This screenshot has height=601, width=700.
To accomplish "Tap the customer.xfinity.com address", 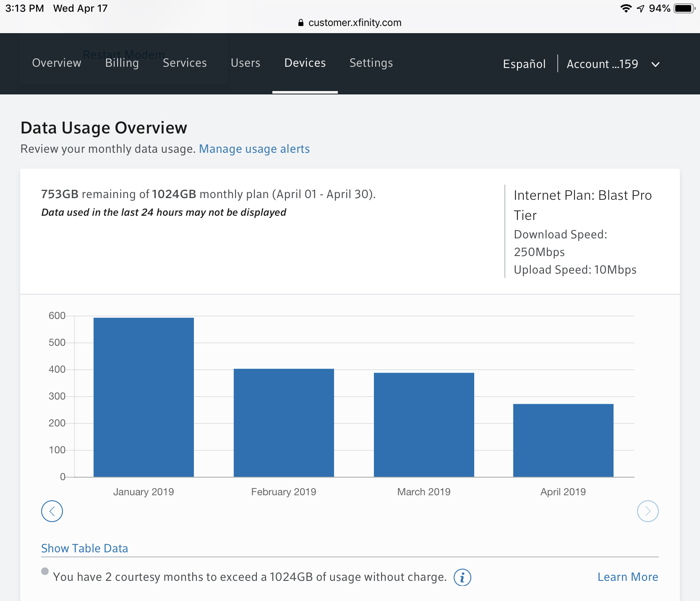I will pyautogui.click(x=355, y=23).
